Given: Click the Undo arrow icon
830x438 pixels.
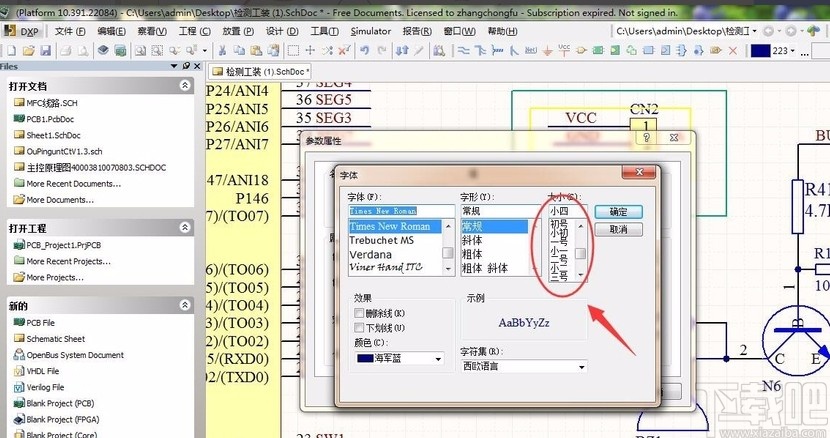Looking at the screenshot, I should (365, 51).
